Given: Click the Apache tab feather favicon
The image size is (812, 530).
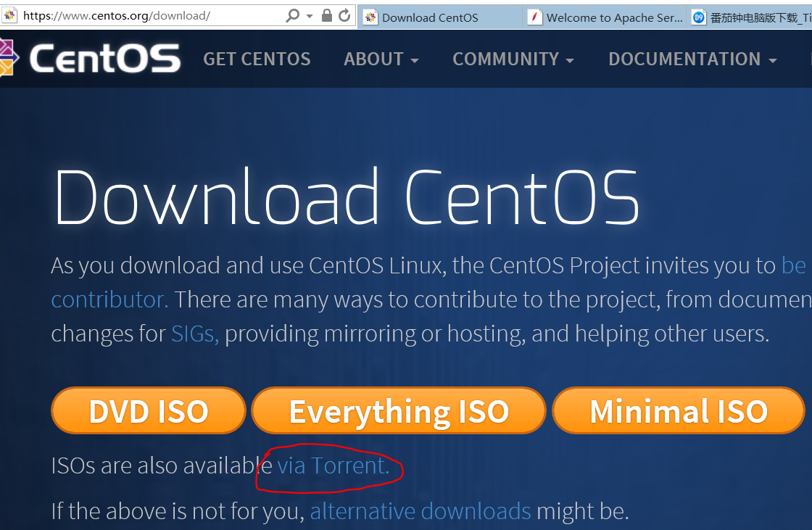Looking at the screenshot, I should pos(534,17).
